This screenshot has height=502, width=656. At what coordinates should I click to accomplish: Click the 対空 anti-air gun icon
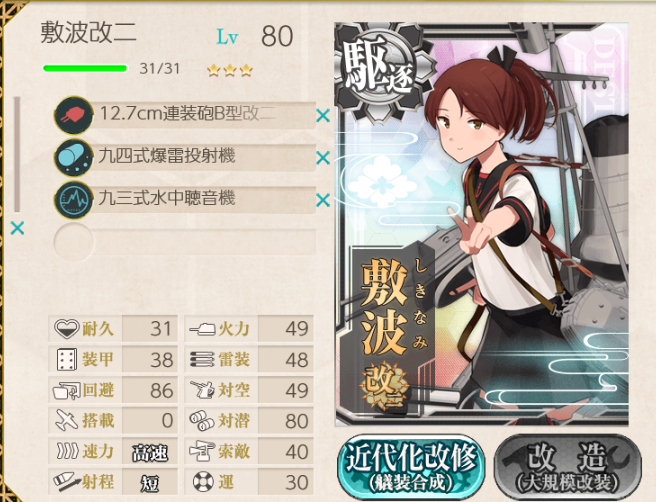tap(202, 390)
